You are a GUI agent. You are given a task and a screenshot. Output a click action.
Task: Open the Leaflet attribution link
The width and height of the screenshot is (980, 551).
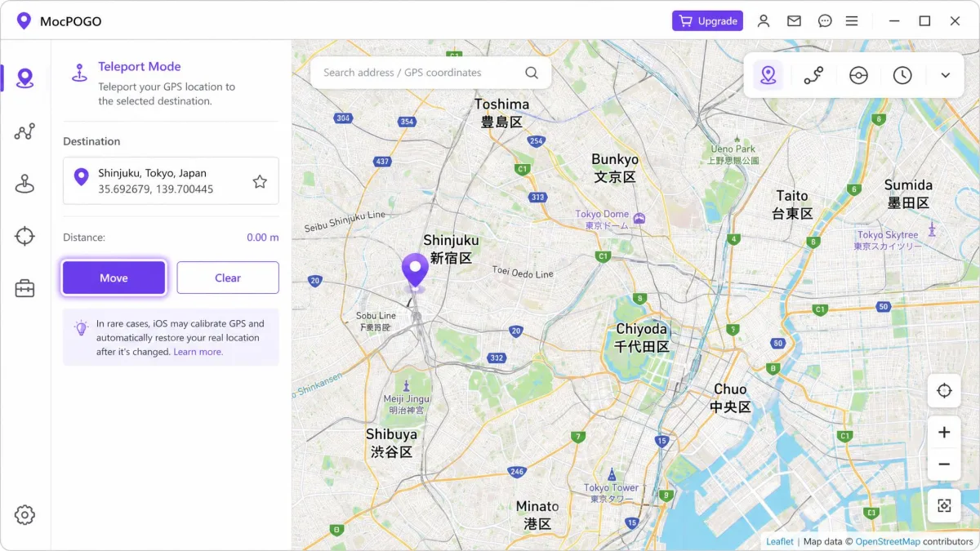point(780,541)
